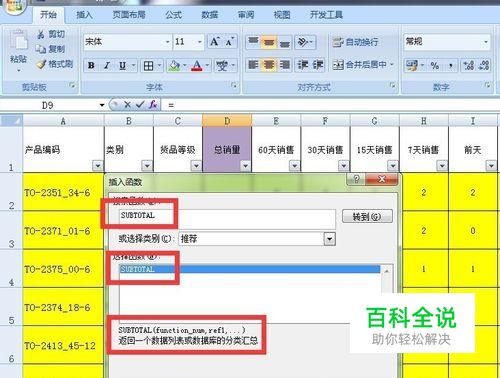Toggle bottom vertical align
Viewport: 500px width, 378px height.
click(284, 42)
